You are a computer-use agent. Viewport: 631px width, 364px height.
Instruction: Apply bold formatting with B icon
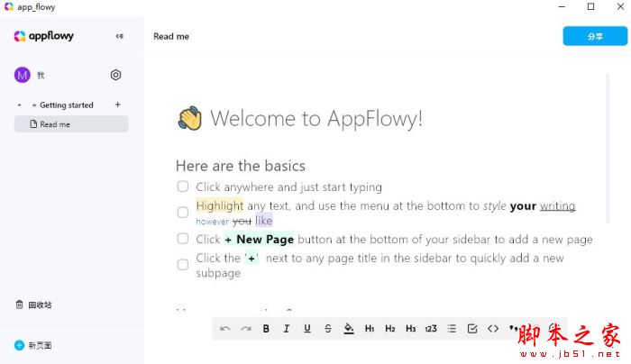click(x=266, y=329)
